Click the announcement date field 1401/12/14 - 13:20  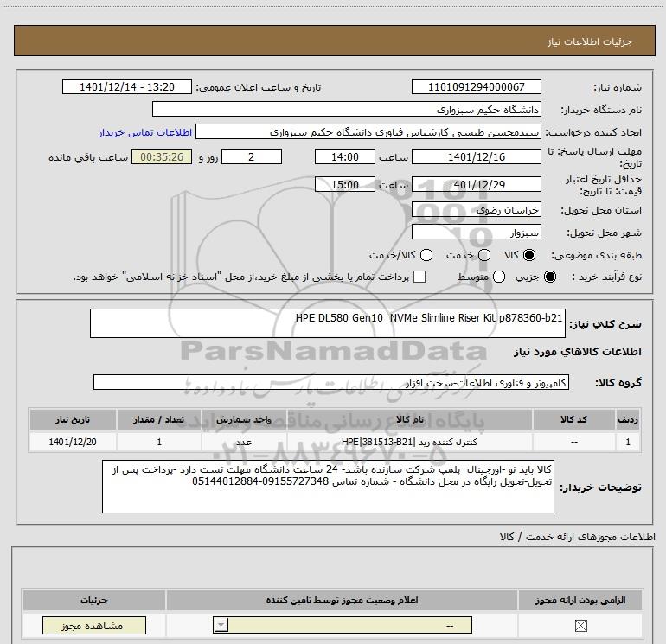(x=127, y=86)
